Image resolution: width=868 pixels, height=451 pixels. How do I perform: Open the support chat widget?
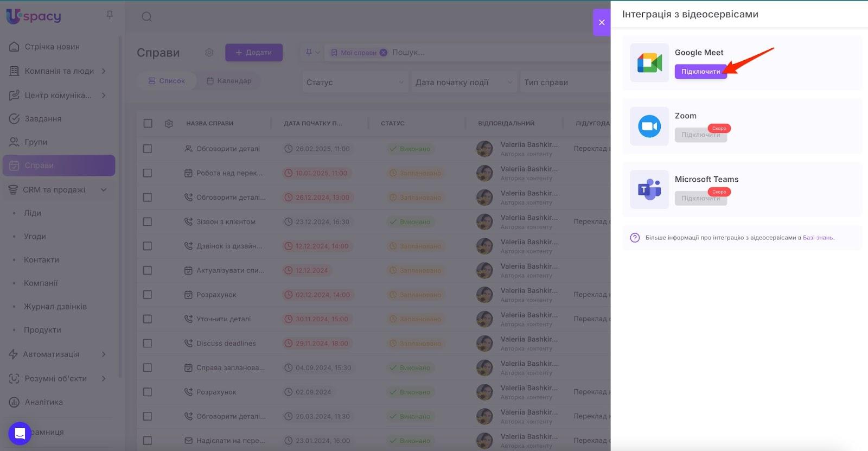[20, 433]
